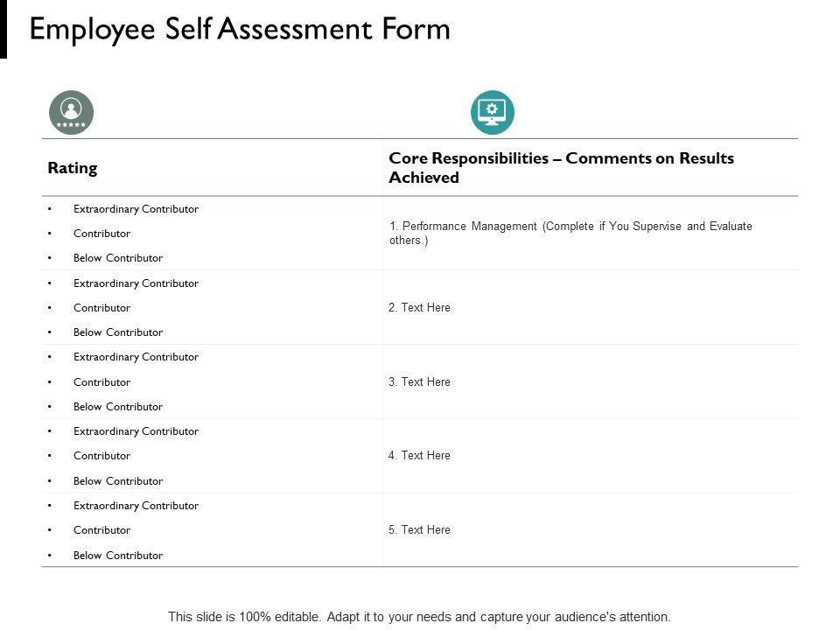The width and height of the screenshot is (840, 630).
Task: Click the "1. Performance Management" comment text
Action: 570,234
